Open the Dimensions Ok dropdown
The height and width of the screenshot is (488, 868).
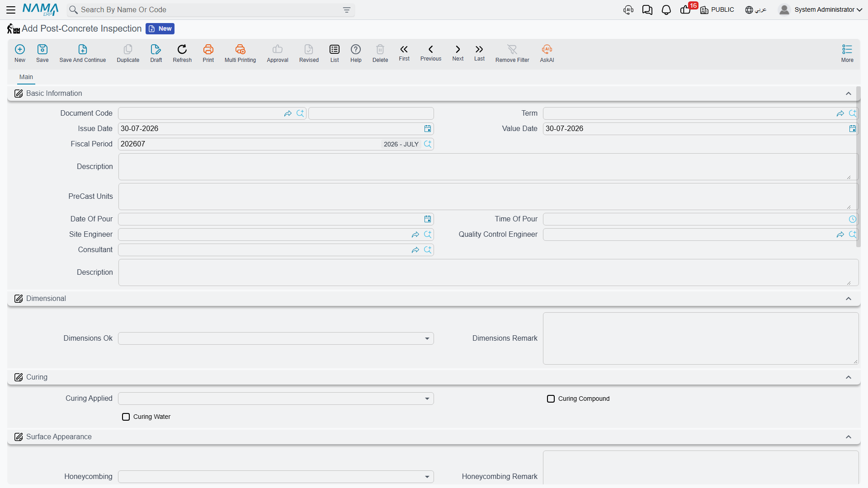coord(276,338)
